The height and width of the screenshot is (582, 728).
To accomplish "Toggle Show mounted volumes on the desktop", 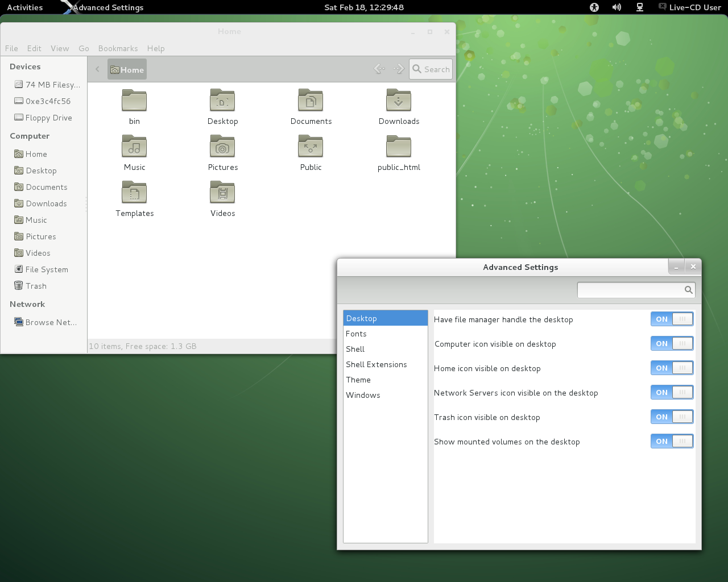I will (x=672, y=442).
